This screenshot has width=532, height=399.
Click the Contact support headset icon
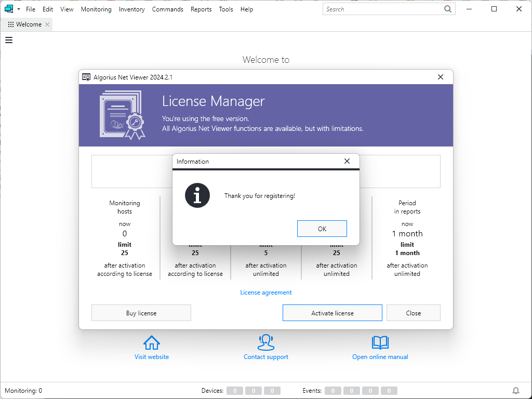(x=266, y=342)
